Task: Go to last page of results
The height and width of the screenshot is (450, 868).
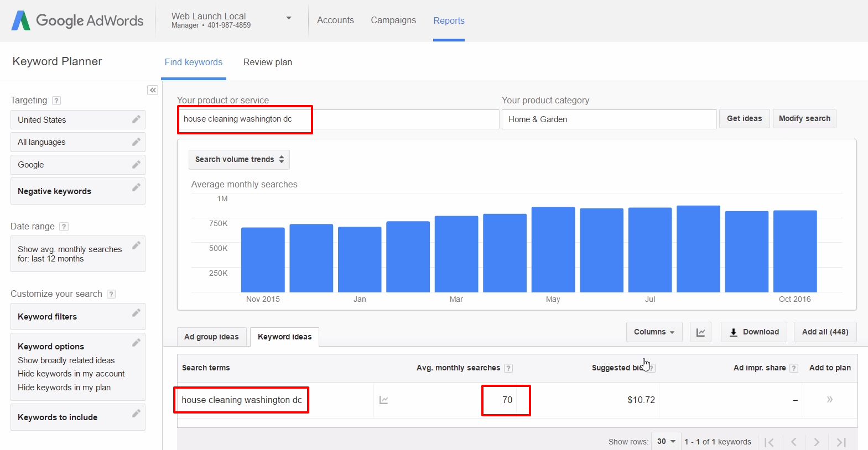Action: [x=841, y=442]
